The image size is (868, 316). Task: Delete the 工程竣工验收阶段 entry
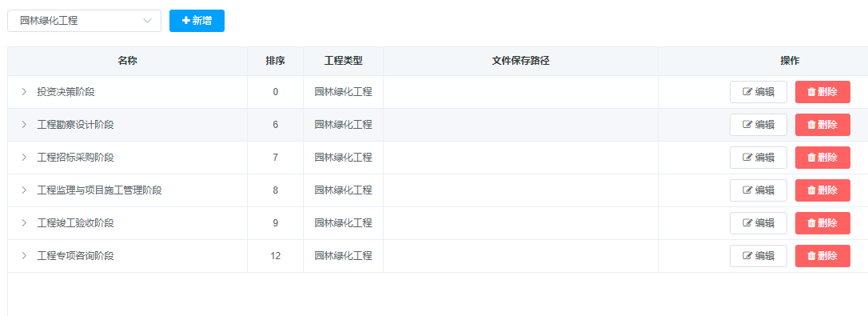tap(822, 223)
